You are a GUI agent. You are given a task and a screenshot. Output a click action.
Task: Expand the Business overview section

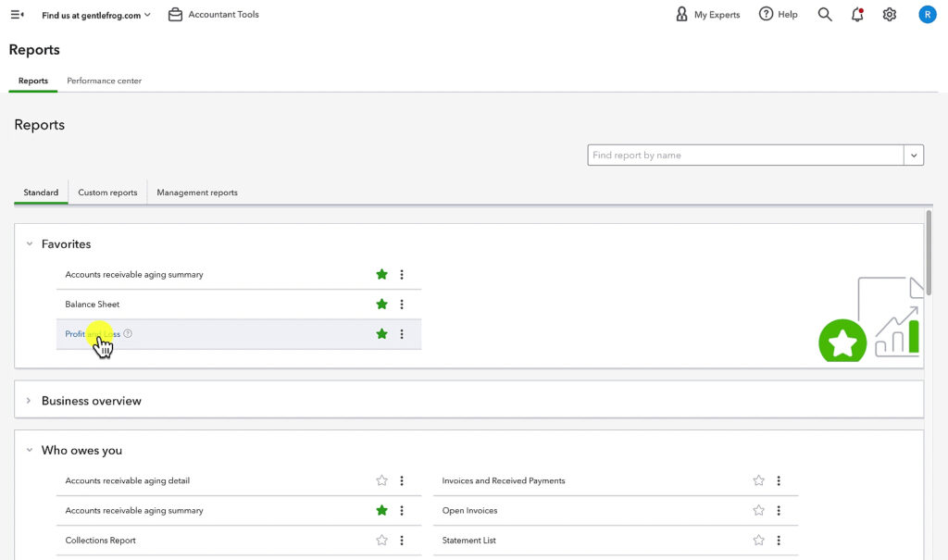coord(30,401)
